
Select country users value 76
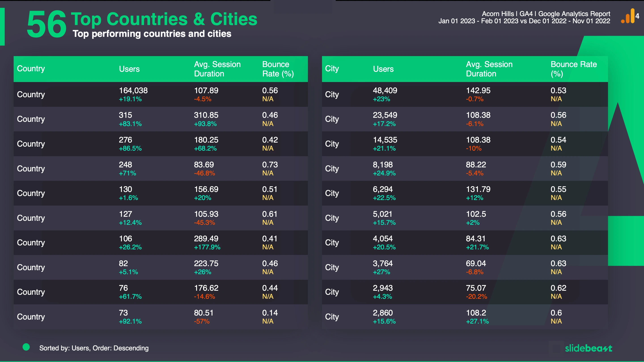tap(123, 288)
